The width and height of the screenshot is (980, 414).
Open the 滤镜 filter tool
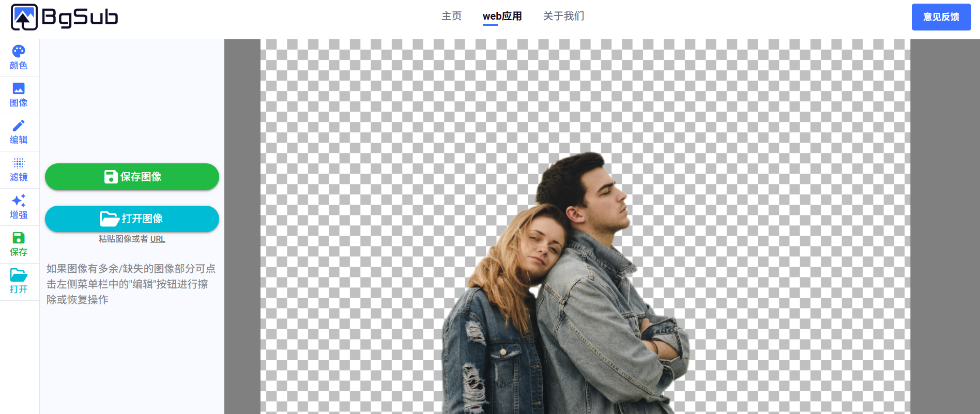pos(19,170)
